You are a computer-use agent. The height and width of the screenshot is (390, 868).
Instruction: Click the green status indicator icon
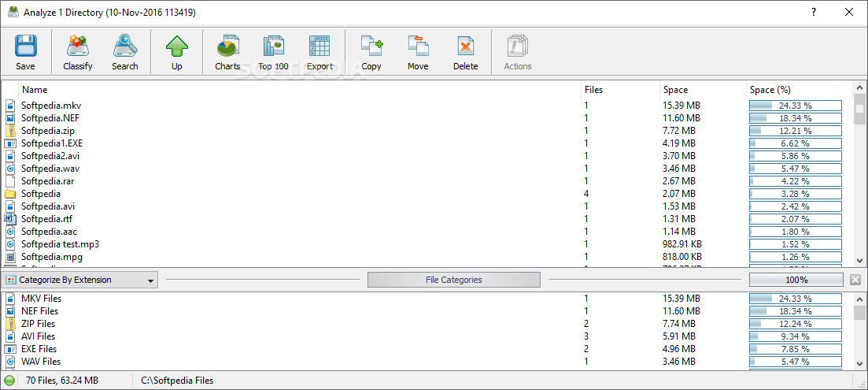9,381
